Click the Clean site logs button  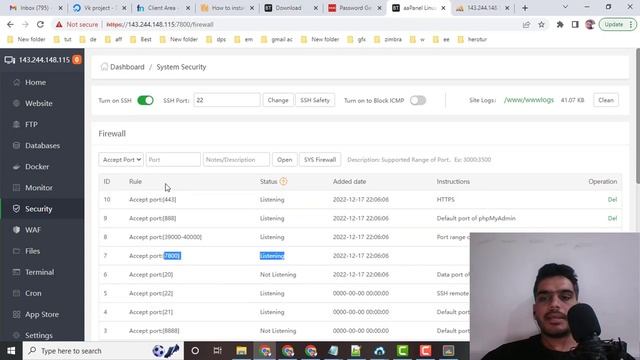tap(606, 100)
